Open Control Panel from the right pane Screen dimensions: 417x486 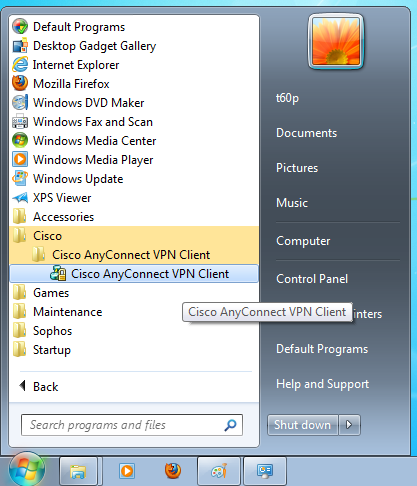pyautogui.click(x=312, y=279)
